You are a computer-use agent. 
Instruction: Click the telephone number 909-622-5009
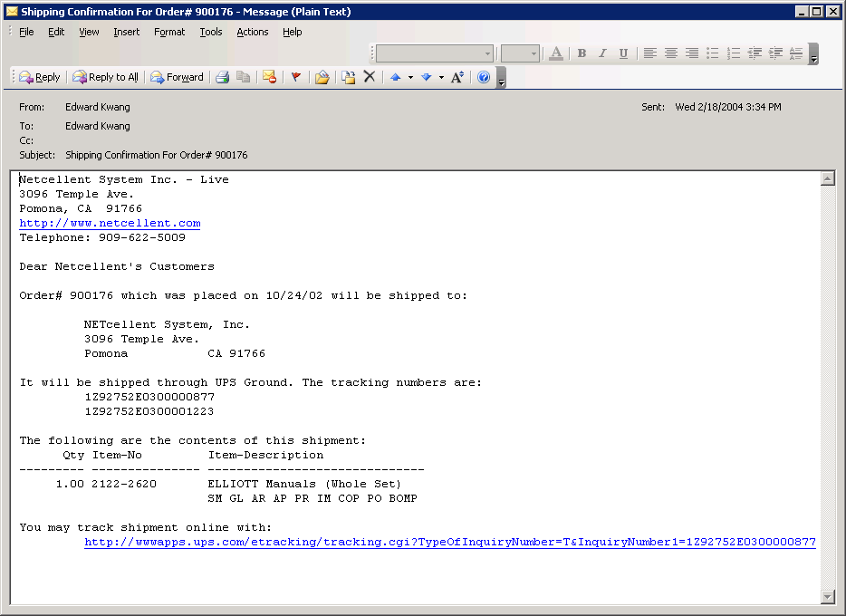tap(142, 237)
